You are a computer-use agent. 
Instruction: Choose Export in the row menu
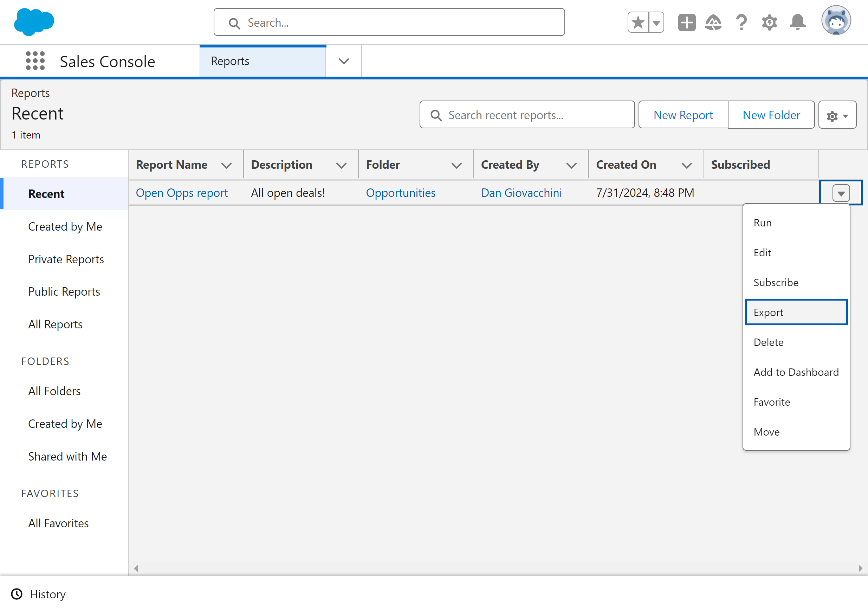[796, 312]
